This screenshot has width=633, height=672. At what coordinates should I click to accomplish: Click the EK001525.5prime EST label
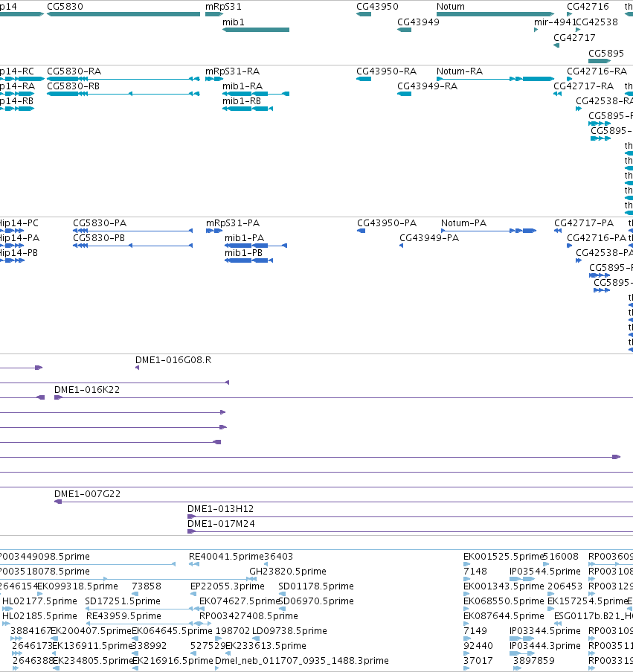point(504,557)
